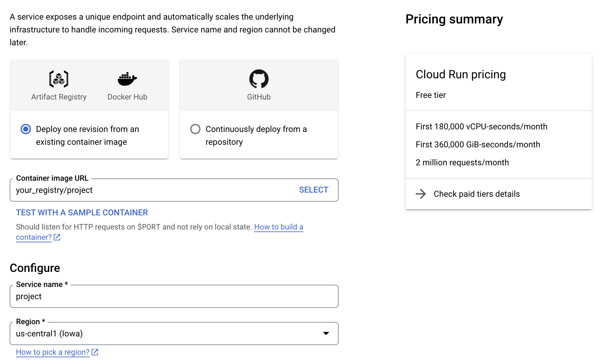Open the external link icon after How to build a container
613x364 pixels.
(57, 237)
